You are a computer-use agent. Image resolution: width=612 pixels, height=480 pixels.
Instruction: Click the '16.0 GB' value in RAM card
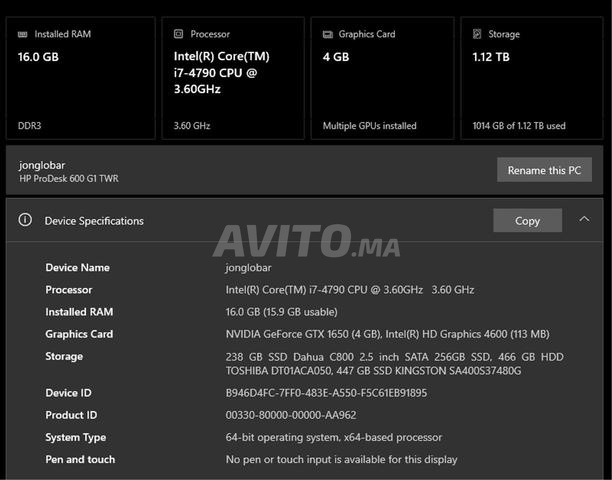(x=38, y=57)
